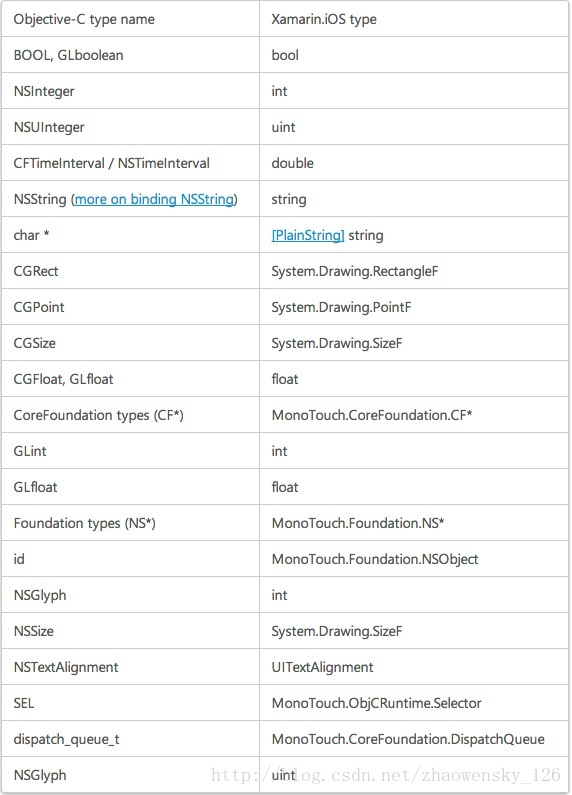Select the NSUInteger cell
This screenshot has width=572, height=795.
pos(130,127)
